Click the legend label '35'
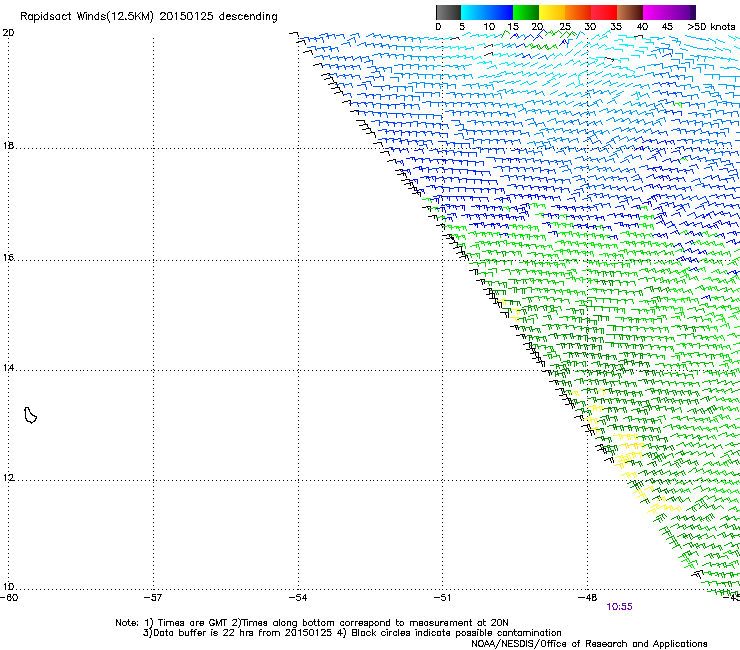This screenshot has width=740, height=650. tap(616, 27)
